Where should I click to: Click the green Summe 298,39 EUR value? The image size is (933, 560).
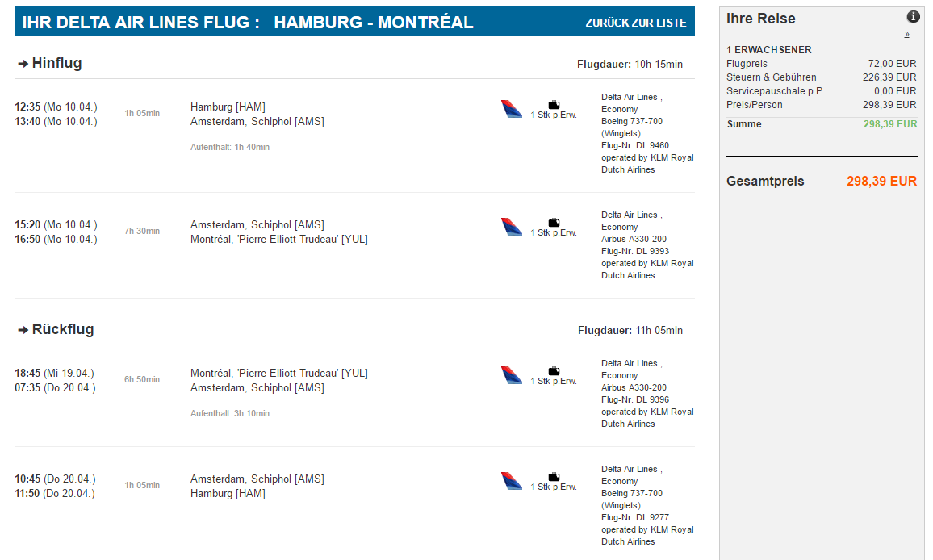890,123
